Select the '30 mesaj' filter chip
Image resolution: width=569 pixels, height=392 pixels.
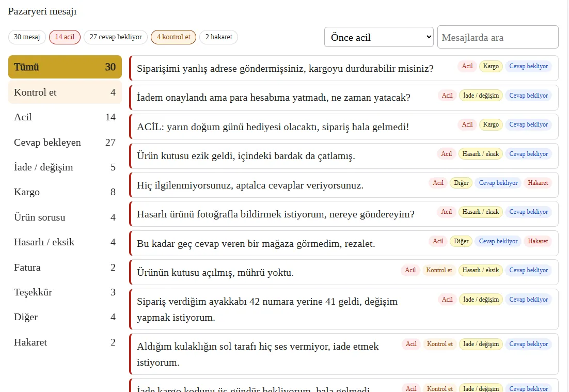(27, 37)
